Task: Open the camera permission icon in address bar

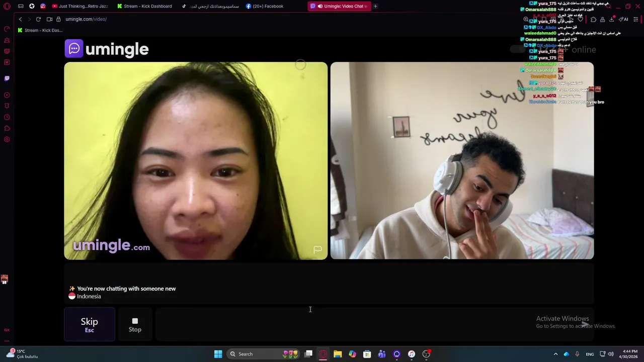Action: click(x=49, y=19)
